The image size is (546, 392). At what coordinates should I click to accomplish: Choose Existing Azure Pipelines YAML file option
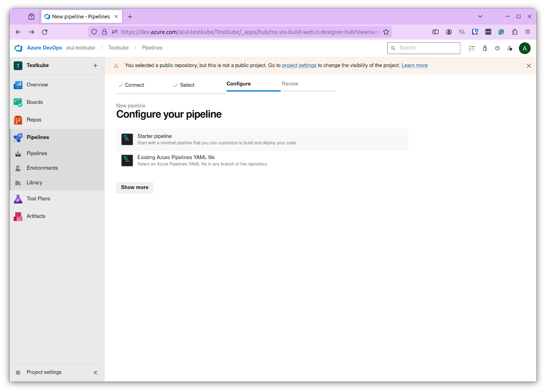tap(262, 161)
